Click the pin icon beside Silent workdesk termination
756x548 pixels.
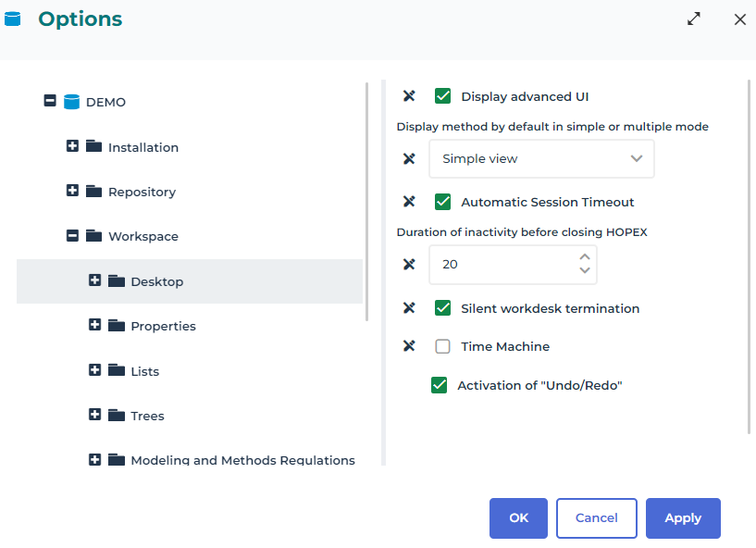click(x=409, y=308)
